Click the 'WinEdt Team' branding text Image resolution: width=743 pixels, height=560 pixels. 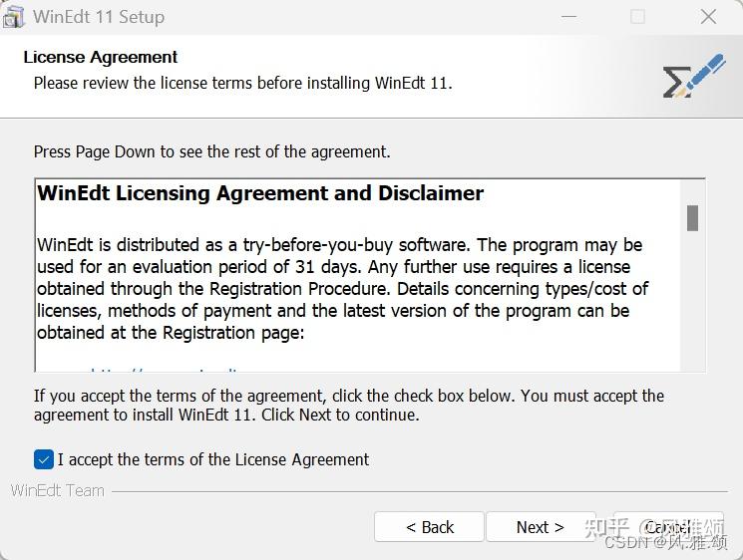[x=57, y=490]
